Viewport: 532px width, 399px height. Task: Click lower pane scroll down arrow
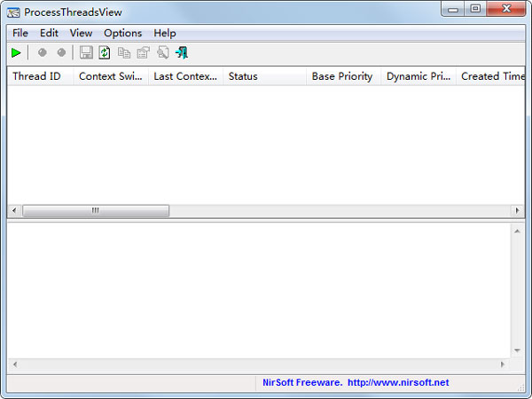click(518, 350)
